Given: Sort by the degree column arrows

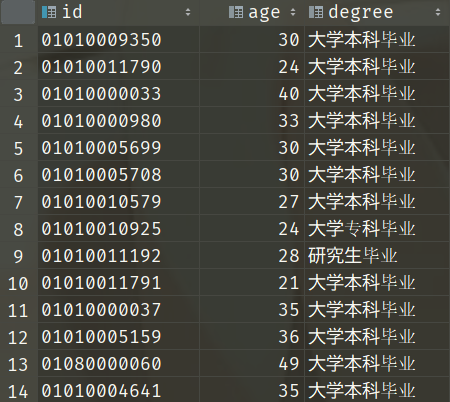Looking at the screenshot, I should [x=438, y=12].
